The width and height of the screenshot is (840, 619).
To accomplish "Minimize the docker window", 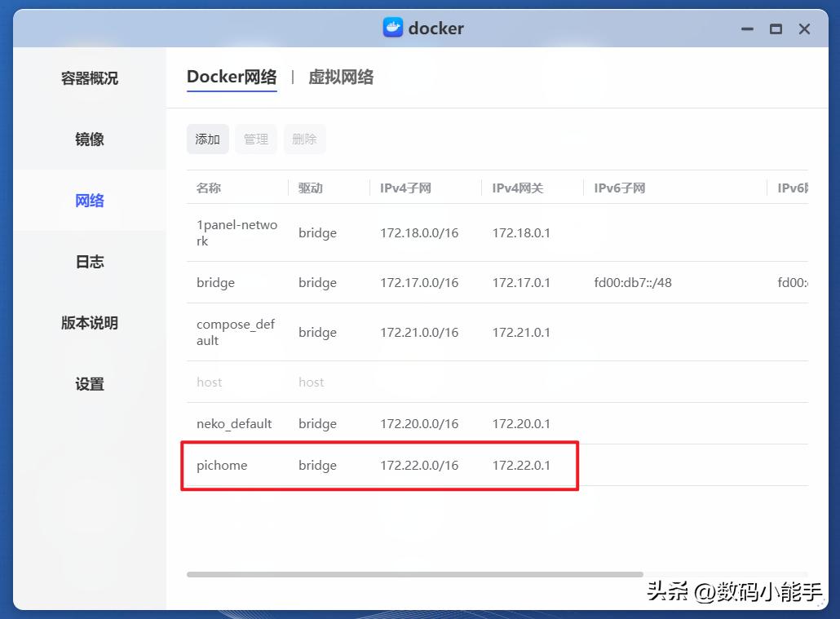I will 747,29.
